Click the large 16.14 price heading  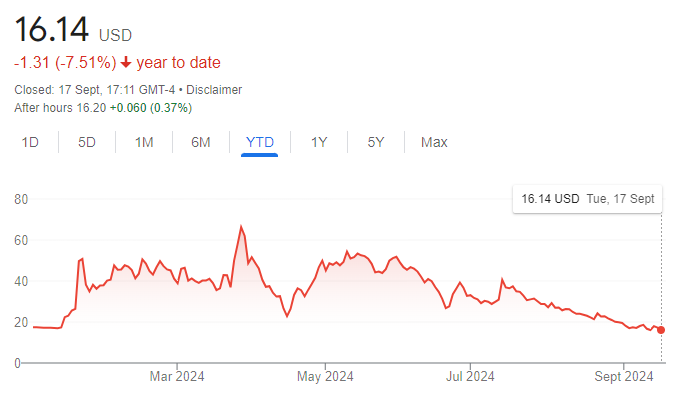tap(51, 30)
